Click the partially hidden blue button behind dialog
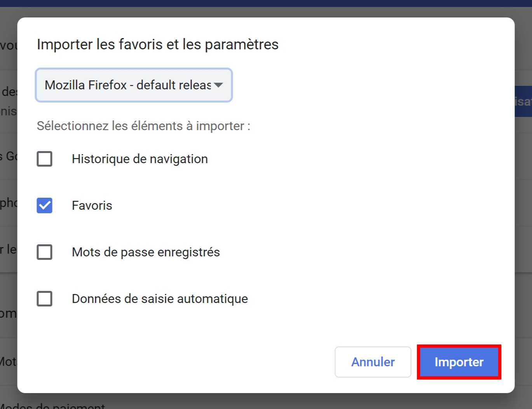Viewport: 532px width, 409px height. tap(523, 101)
